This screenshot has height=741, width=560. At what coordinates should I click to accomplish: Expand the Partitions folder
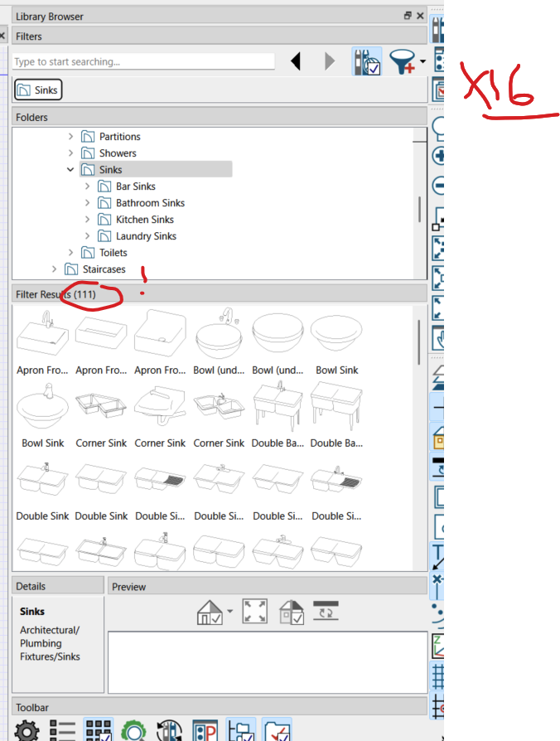pyautogui.click(x=70, y=137)
